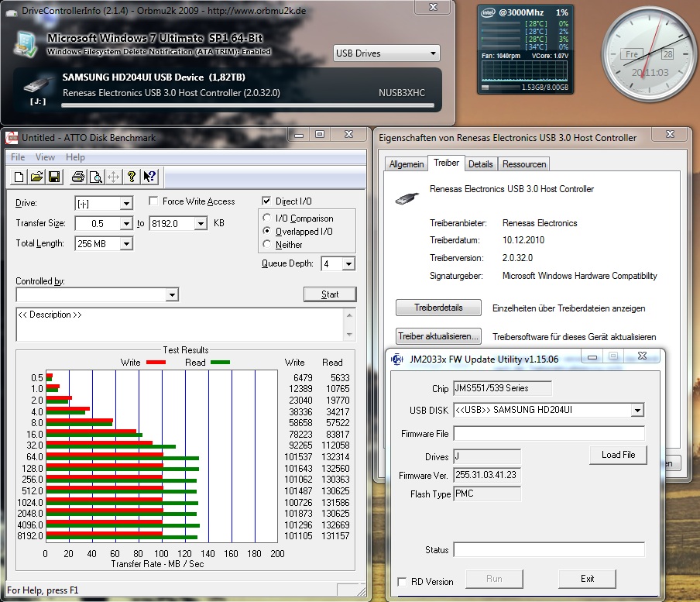The height and width of the screenshot is (602, 700).
Task: Click the Drives field showing J
Action: click(x=487, y=456)
